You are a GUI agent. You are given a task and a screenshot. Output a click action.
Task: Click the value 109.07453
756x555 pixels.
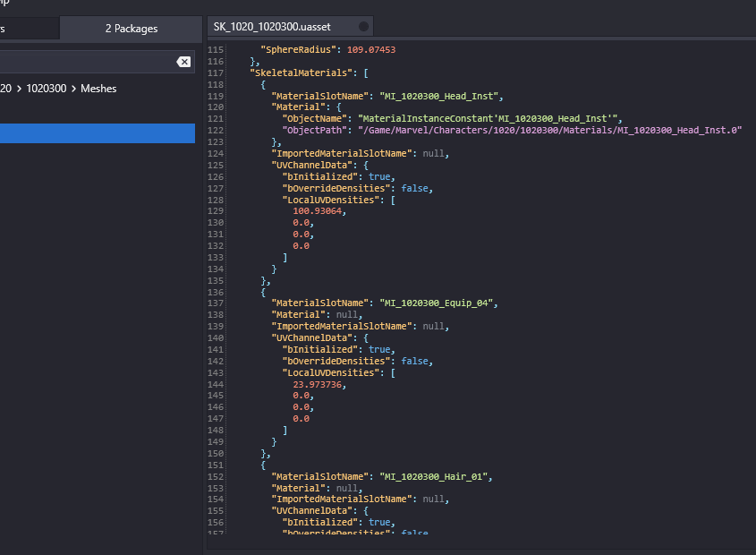371,50
